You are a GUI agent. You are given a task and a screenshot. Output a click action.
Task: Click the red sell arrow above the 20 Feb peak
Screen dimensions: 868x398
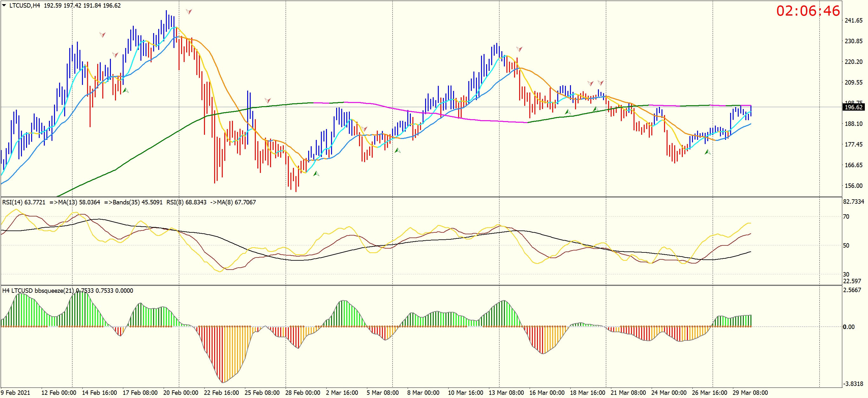[x=189, y=12]
